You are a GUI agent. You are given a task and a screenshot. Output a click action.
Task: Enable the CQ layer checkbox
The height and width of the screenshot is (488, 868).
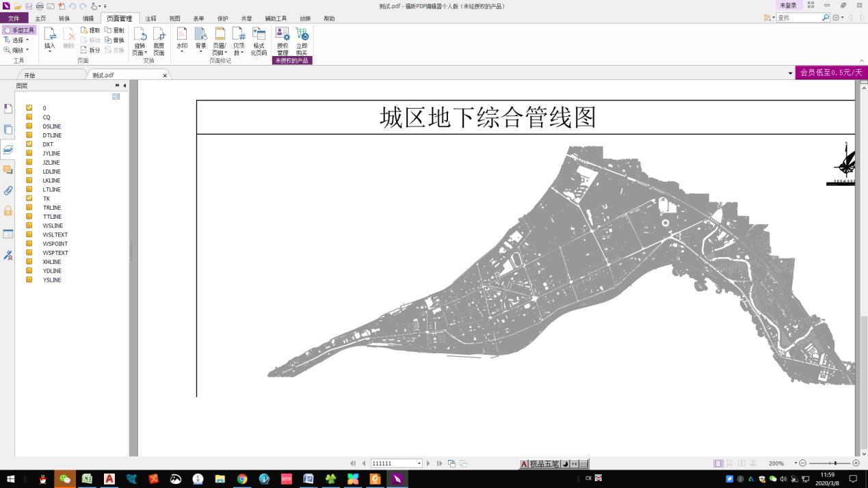click(x=29, y=117)
